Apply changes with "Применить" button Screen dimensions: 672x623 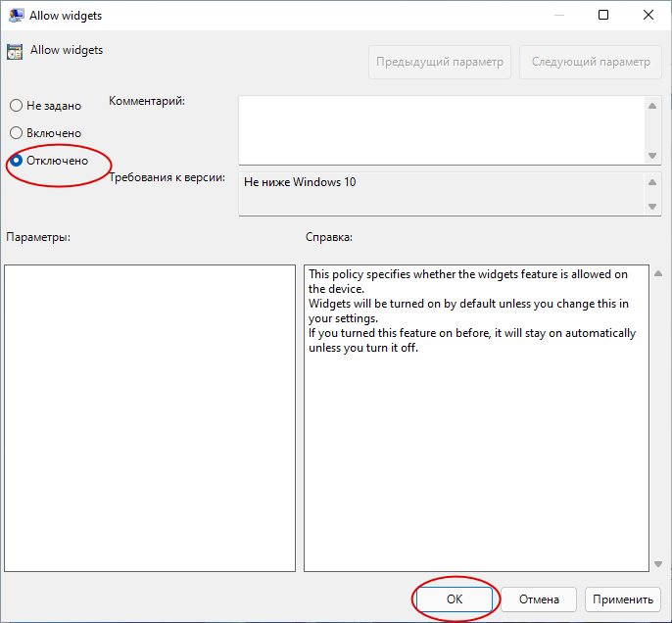coord(623,599)
